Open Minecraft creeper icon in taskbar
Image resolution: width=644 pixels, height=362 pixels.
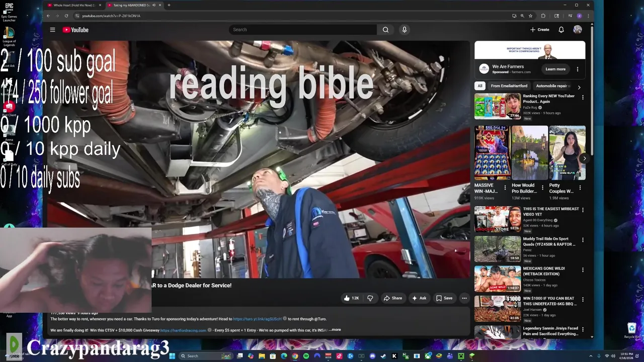pyautogui.click(x=461, y=356)
